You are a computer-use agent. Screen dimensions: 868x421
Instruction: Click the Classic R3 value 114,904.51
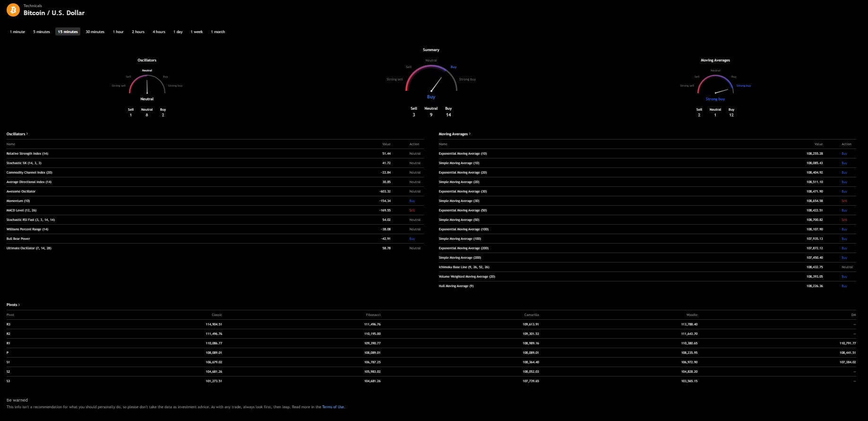point(214,325)
